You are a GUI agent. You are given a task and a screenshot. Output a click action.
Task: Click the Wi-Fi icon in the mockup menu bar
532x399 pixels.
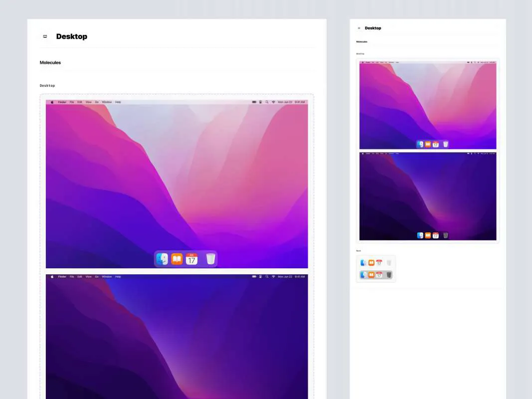[273, 102]
